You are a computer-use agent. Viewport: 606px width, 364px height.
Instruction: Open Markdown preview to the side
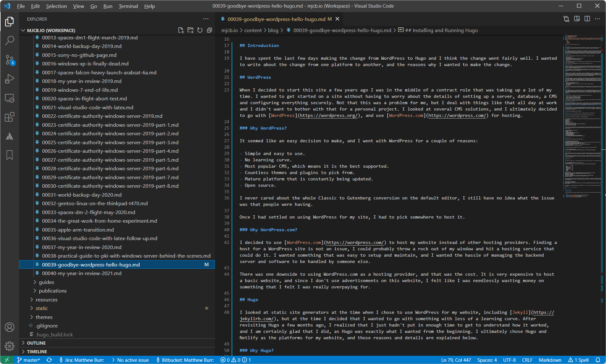point(577,19)
